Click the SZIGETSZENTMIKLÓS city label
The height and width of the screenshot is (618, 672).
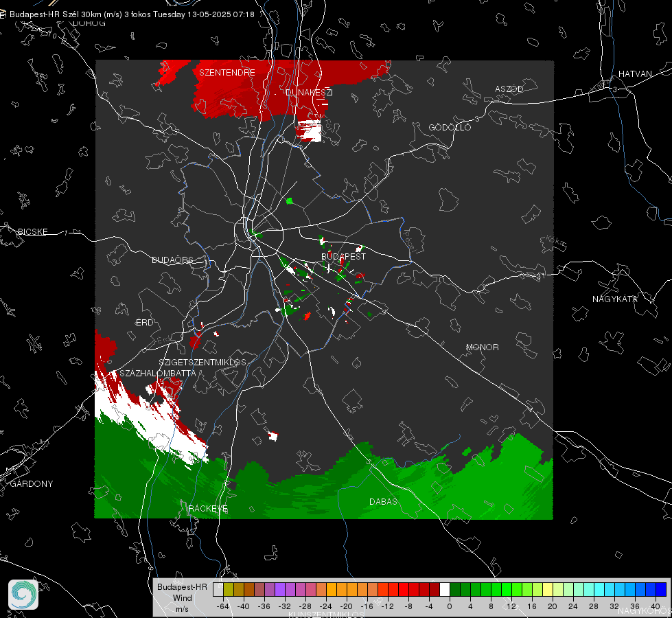pyautogui.click(x=202, y=363)
